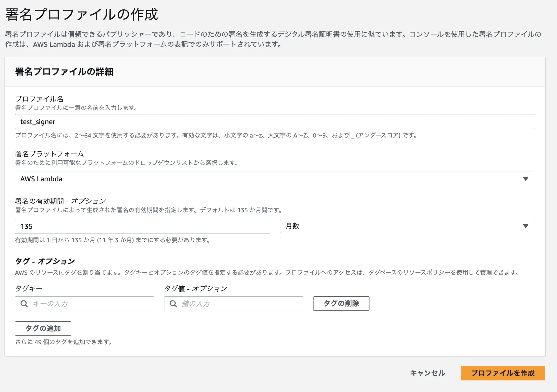Click the search icon in the tag value field
This screenshot has width=557, height=392.
click(x=173, y=304)
